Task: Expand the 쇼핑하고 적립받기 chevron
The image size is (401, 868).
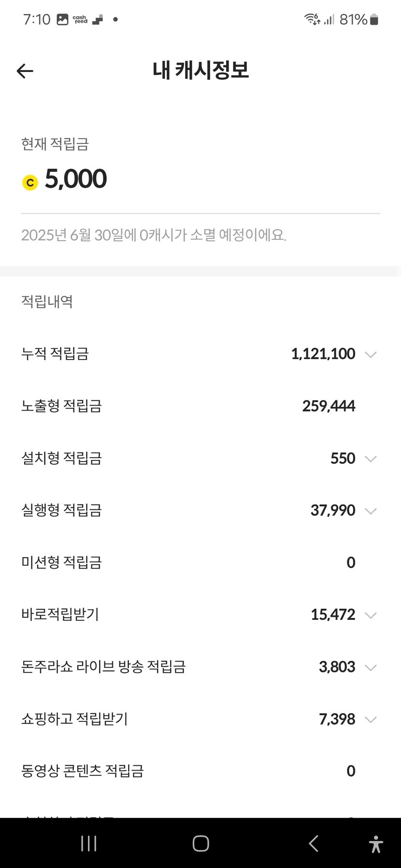Action: pyautogui.click(x=371, y=719)
